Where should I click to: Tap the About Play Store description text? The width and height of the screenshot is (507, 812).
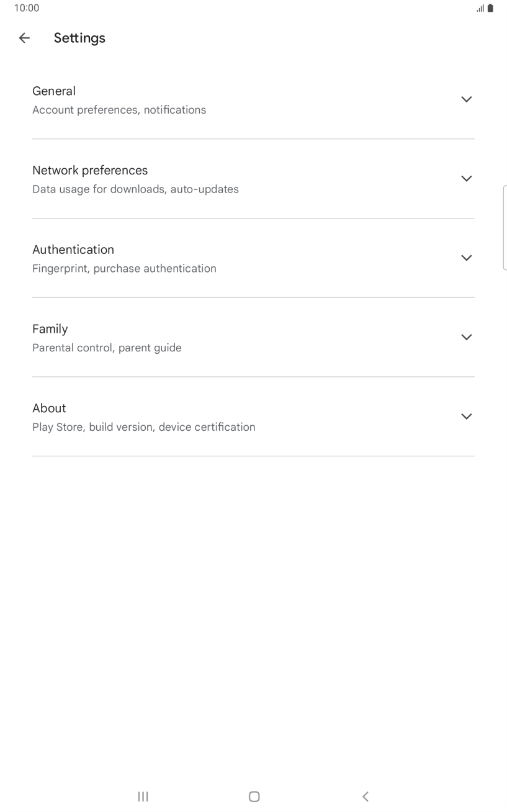coord(144,427)
